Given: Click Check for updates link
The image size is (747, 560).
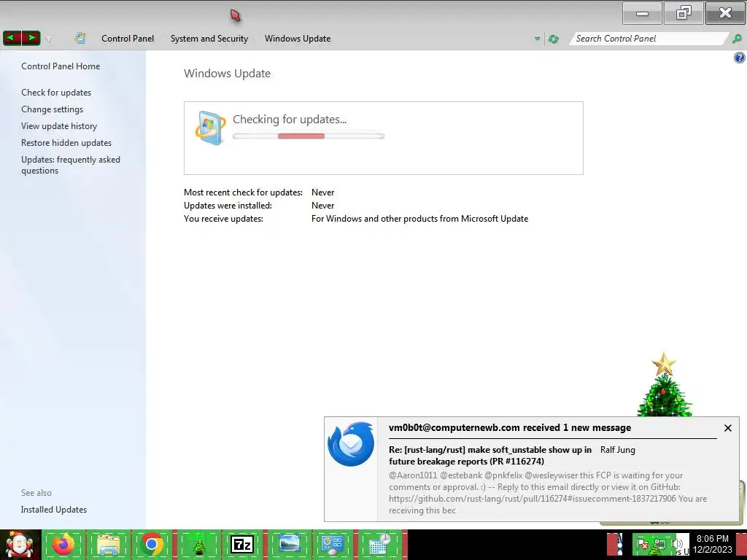Looking at the screenshot, I should coord(56,93).
